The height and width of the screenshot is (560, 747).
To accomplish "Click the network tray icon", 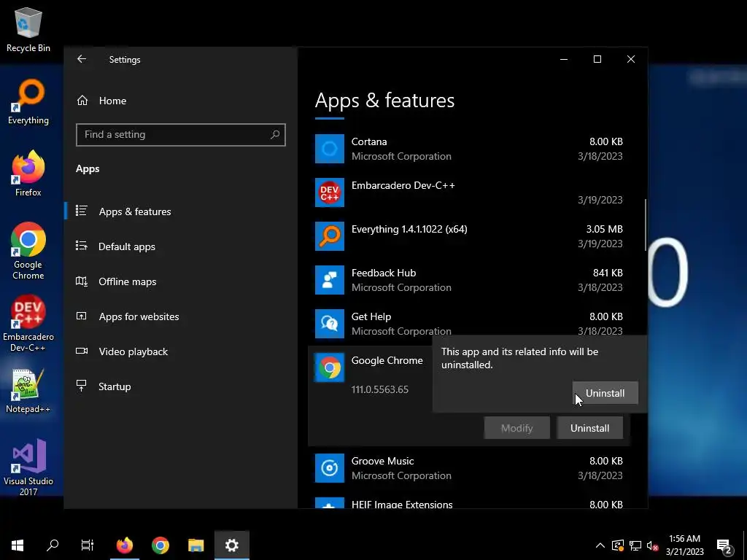I will click(635, 545).
